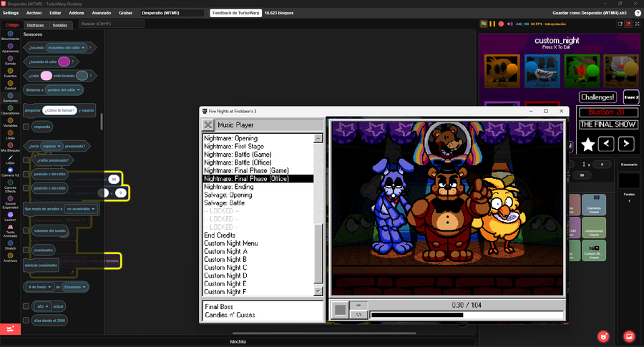
Task: Open the Operadores block category
Action: point(10,109)
